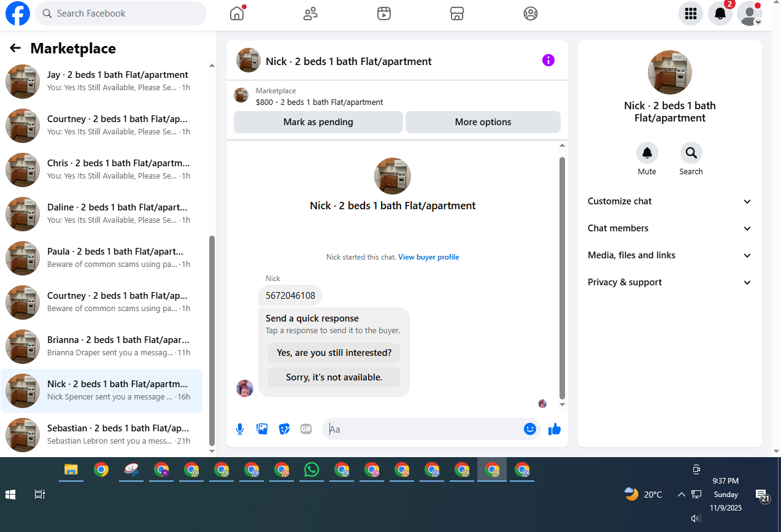Click the taskbar volume speaker icon
Image resolution: width=781 pixels, height=532 pixels.
(x=696, y=519)
